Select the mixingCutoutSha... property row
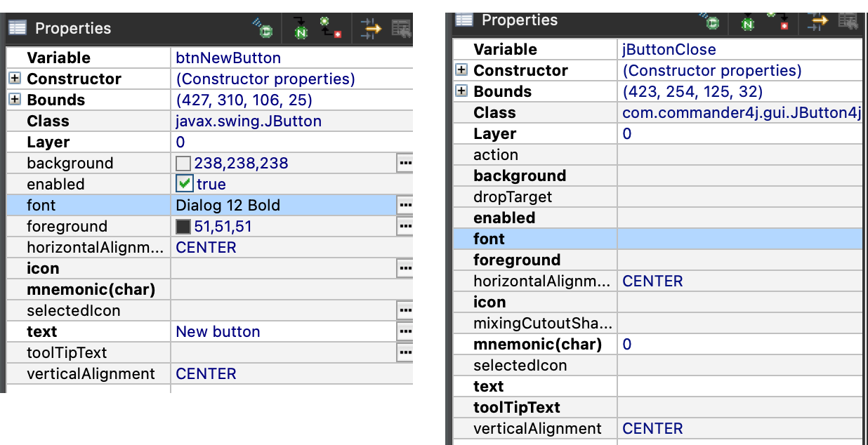The width and height of the screenshot is (868, 445). tap(657, 323)
